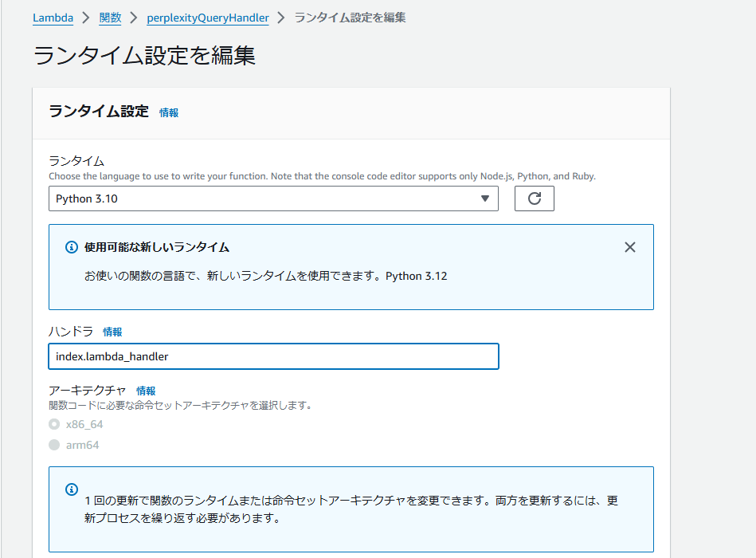Image resolution: width=756 pixels, height=558 pixels.
Task: Click chevron after perplexityQueryHandler breadcrumb
Action: point(281,18)
